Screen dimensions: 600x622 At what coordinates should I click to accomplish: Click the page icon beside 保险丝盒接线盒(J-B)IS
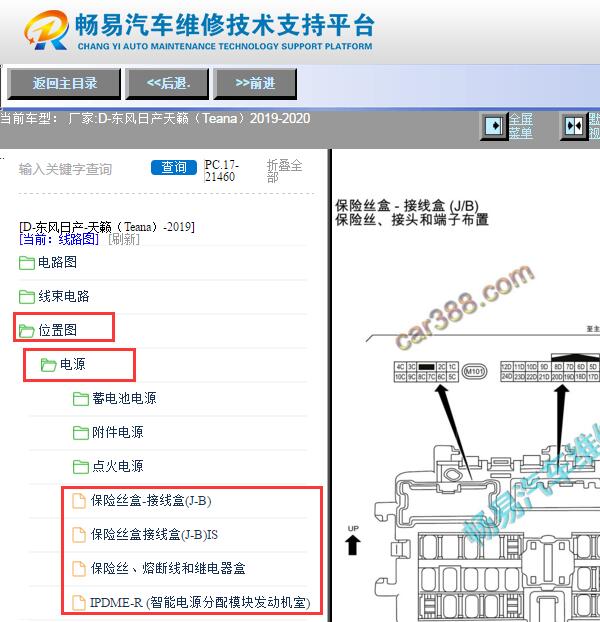(x=79, y=535)
